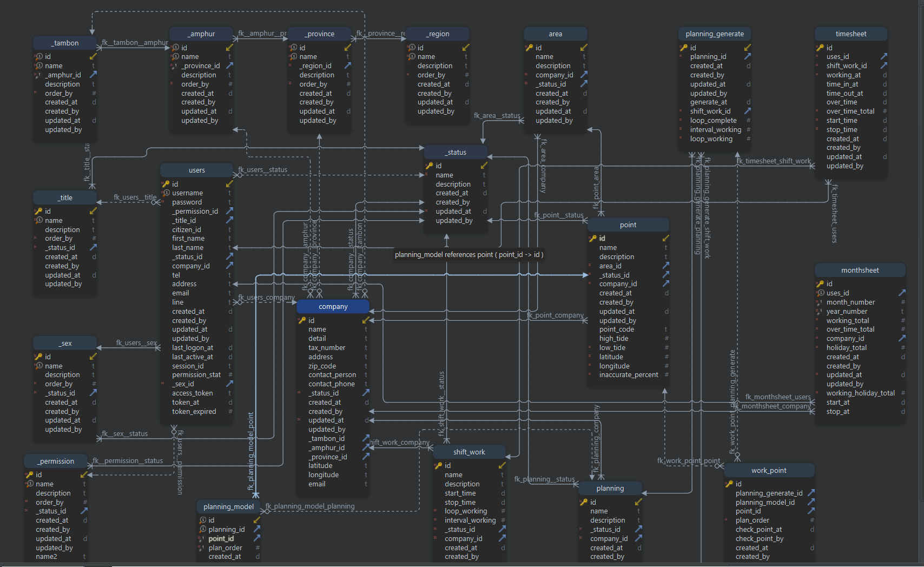Click foreign key arrow beside planning_model point_id
The image size is (924, 567).
tap(257, 538)
